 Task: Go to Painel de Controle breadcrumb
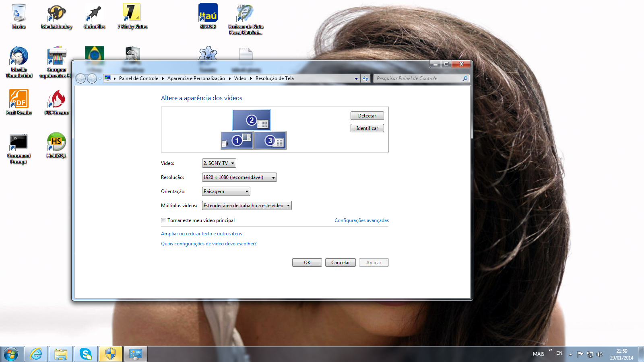(x=138, y=78)
